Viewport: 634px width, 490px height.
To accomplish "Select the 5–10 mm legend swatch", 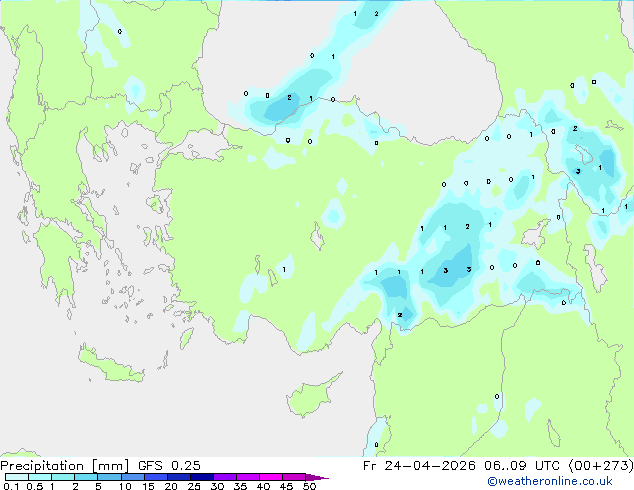I will click(109, 477).
